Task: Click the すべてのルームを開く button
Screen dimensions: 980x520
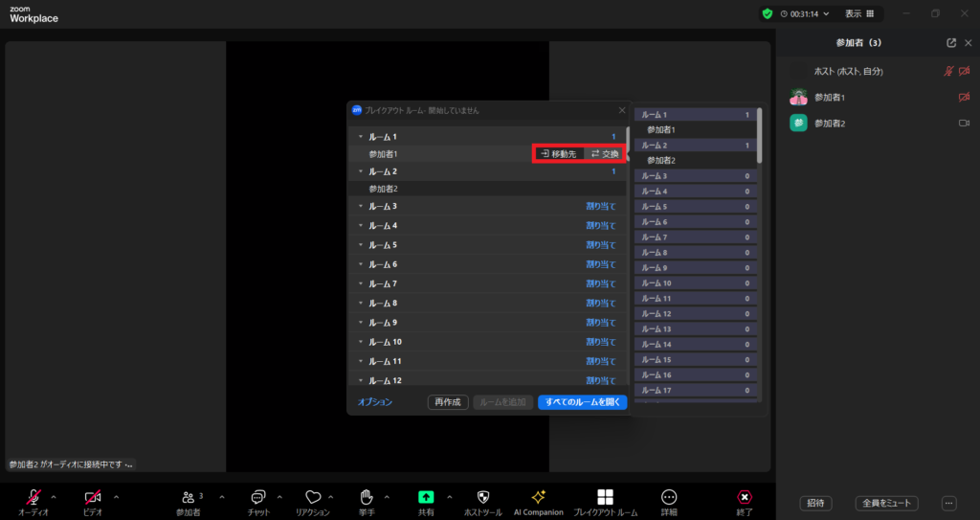Action: click(x=582, y=402)
